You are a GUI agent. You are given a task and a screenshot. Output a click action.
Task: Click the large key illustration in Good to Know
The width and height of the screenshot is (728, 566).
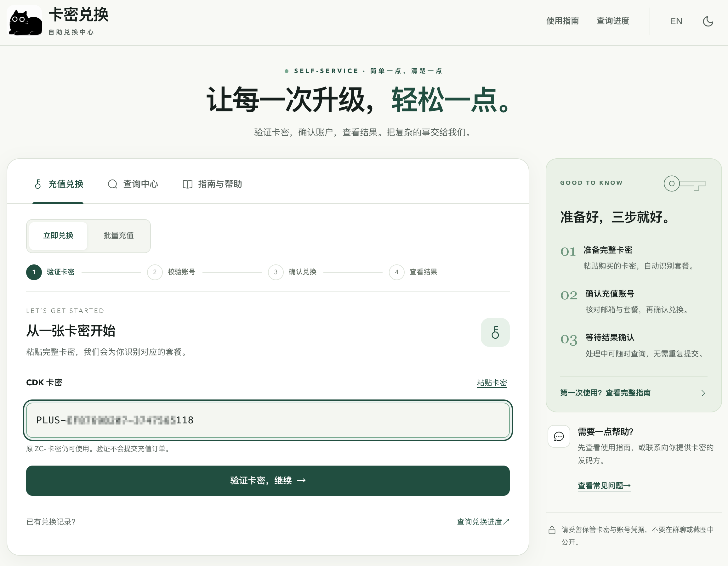pyautogui.click(x=685, y=184)
